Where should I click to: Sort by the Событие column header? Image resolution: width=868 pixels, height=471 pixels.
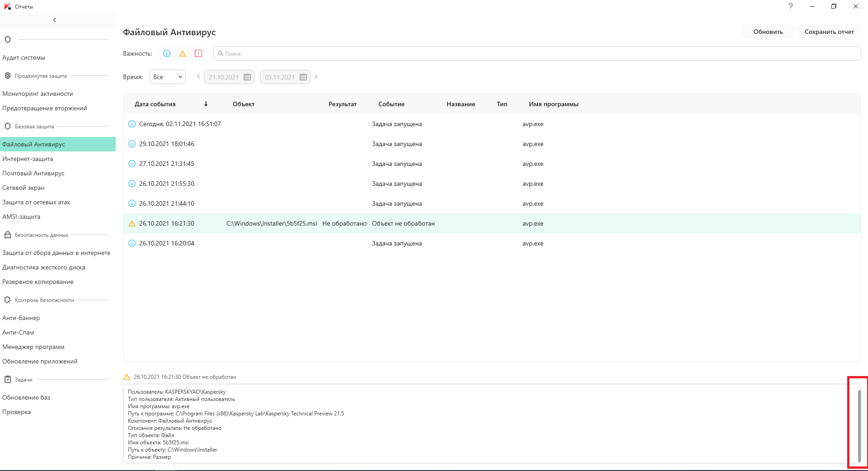pyautogui.click(x=392, y=104)
